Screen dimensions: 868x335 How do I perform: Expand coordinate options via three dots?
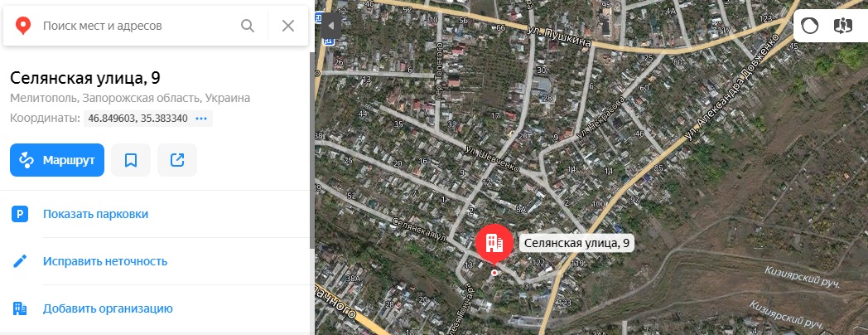click(201, 119)
